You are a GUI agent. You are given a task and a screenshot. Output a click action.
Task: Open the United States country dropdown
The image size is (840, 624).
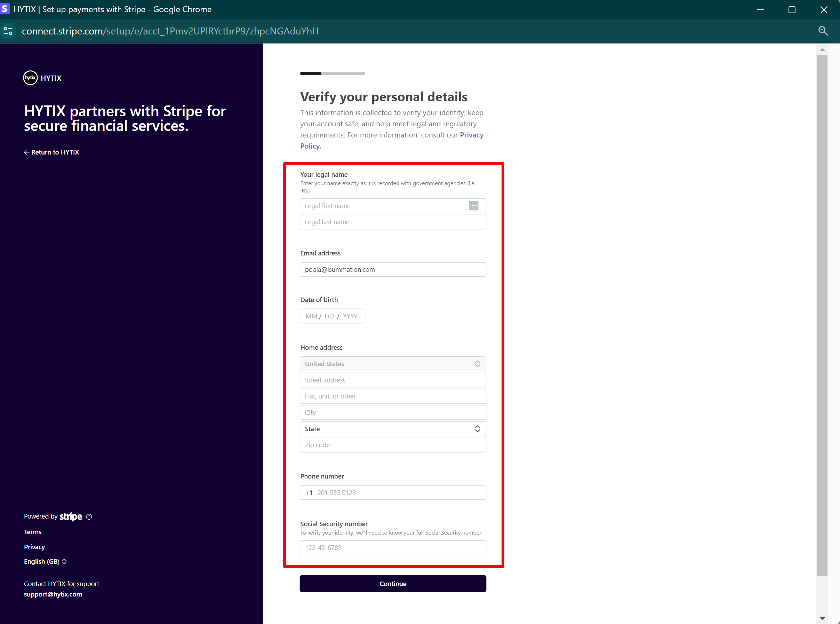click(393, 364)
